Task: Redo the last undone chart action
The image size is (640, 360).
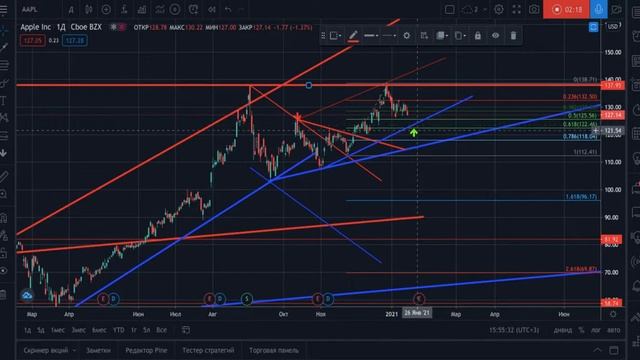Action: tap(241, 9)
